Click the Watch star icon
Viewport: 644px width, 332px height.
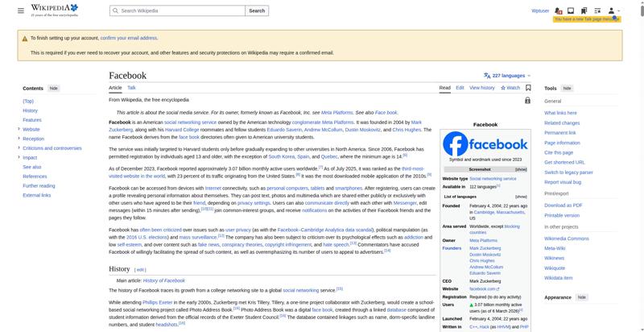(x=503, y=88)
